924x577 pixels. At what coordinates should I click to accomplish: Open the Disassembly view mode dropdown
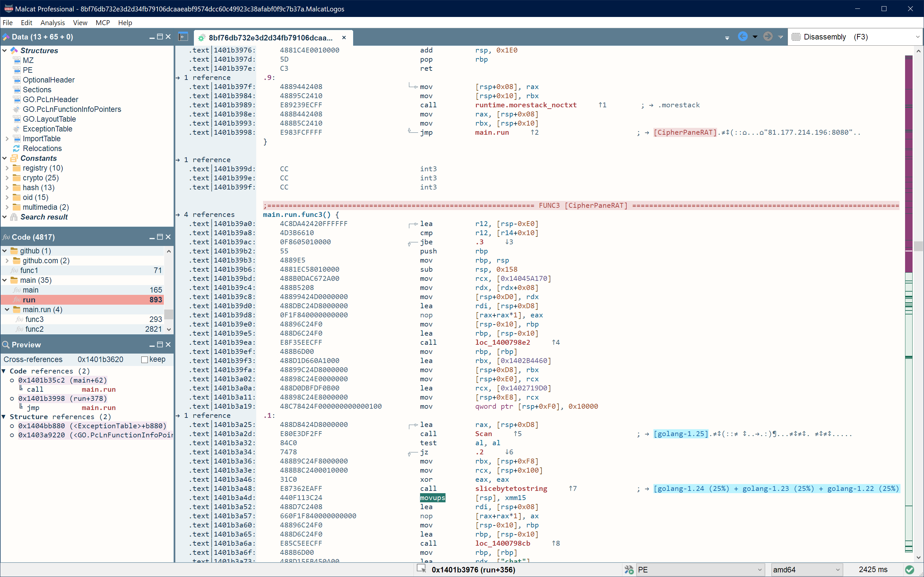855,37
